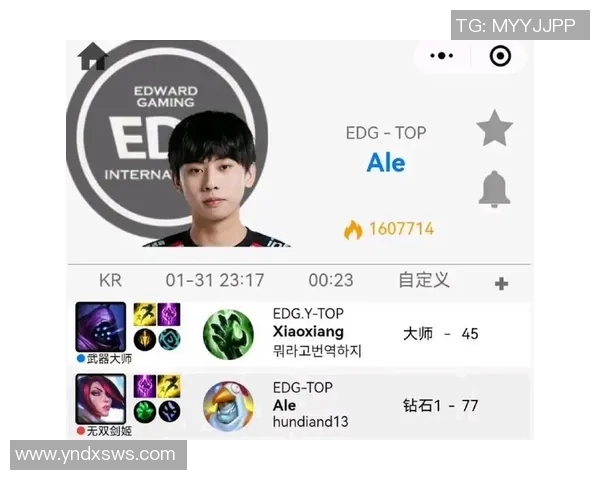The height and width of the screenshot is (480, 600).
Task: Expand match details with the plus icon
Action: pos(501,284)
